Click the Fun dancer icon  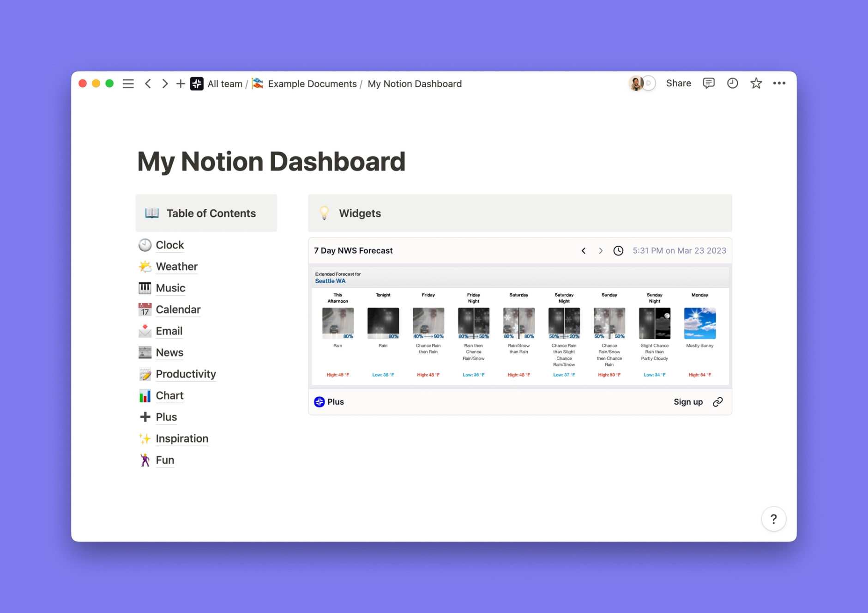tap(145, 460)
